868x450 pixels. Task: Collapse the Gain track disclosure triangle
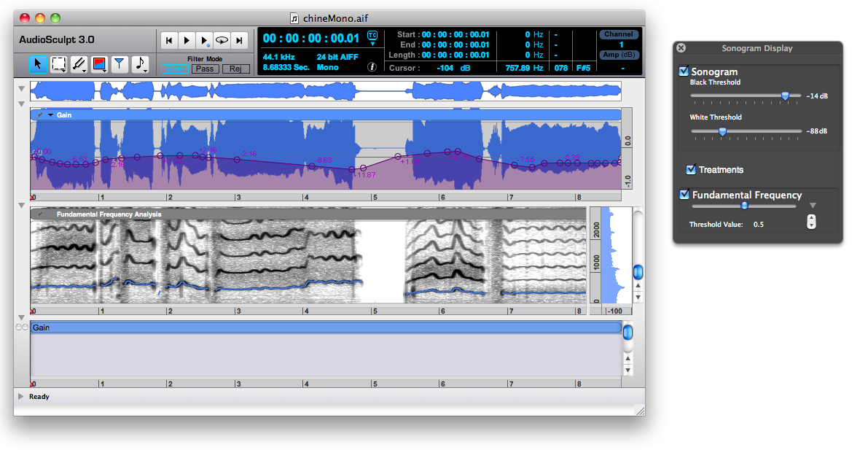point(50,115)
